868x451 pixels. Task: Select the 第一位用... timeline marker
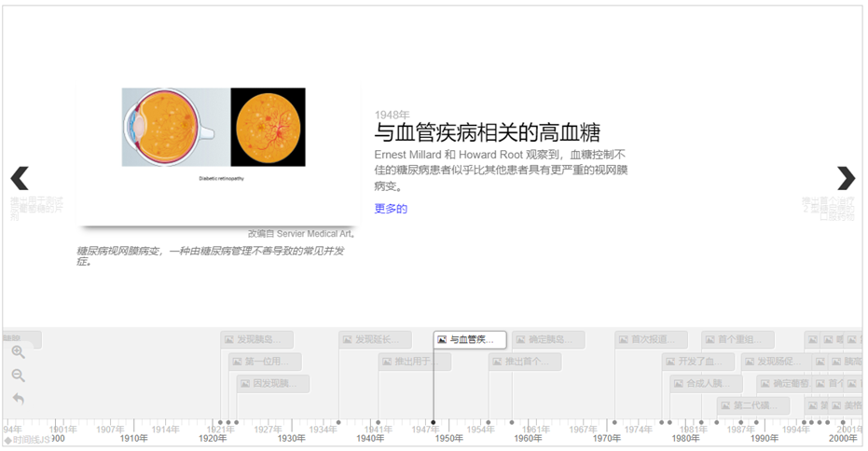(x=266, y=362)
